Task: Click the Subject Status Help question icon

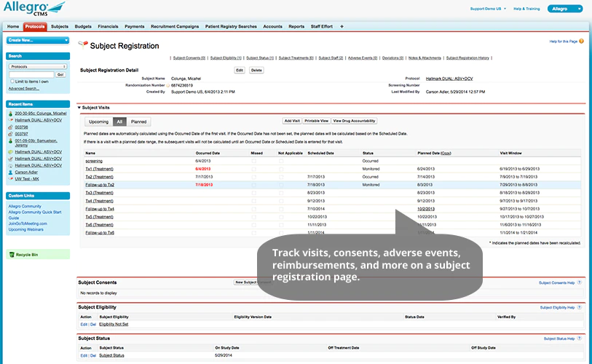Action: [x=580, y=339]
